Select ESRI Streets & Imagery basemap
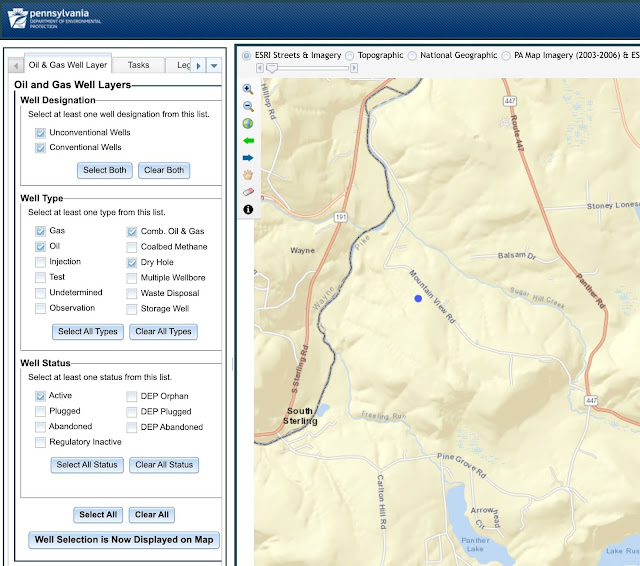 [x=247, y=56]
